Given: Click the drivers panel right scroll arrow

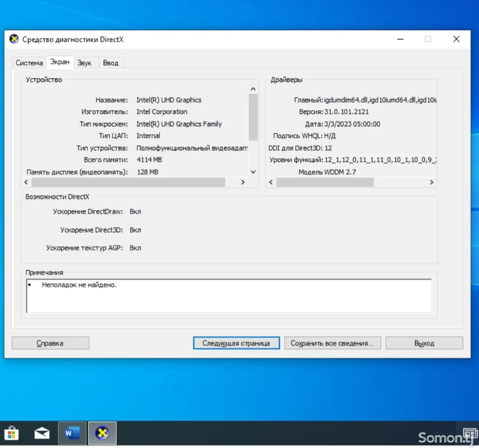Looking at the screenshot, I should click(x=431, y=182).
